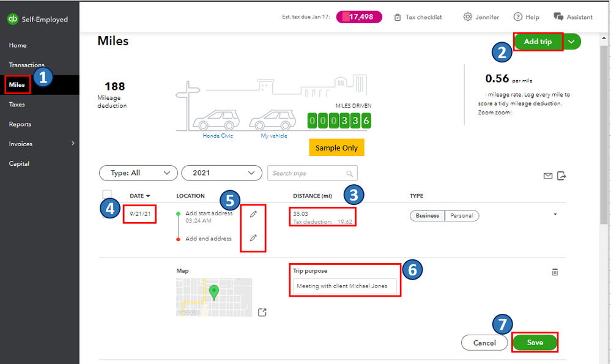The image size is (611, 364).
Task: Click the LOCATION column header
Action: (191, 196)
